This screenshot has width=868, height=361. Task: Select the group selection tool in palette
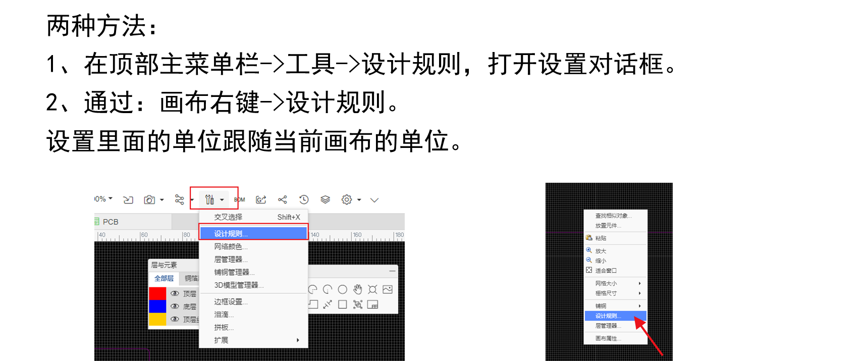[358, 304]
